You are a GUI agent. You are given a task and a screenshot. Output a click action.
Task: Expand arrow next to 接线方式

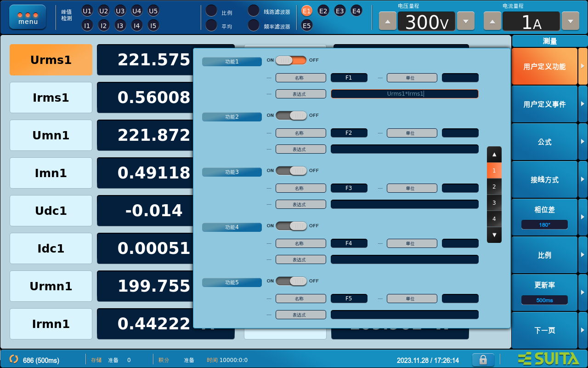(x=583, y=179)
